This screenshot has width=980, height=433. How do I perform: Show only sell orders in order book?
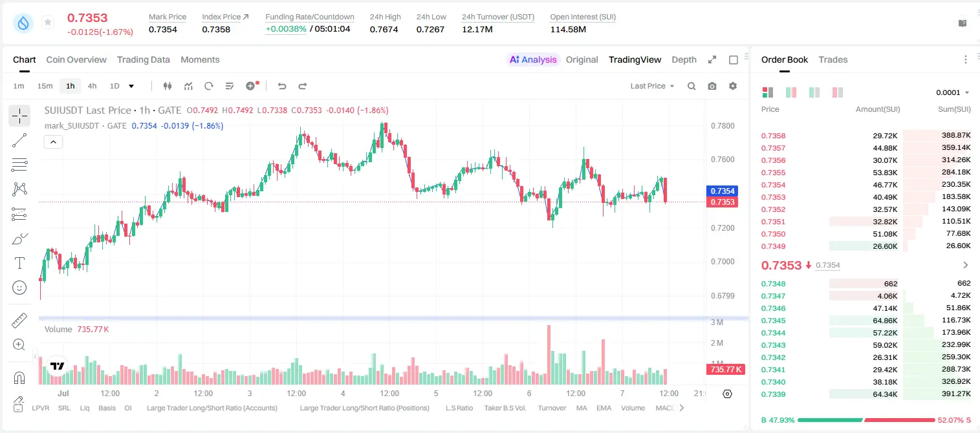click(x=837, y=92)
